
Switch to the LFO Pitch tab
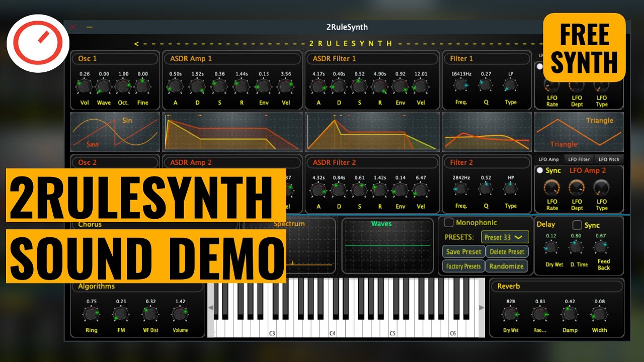(x=609, y=159)
